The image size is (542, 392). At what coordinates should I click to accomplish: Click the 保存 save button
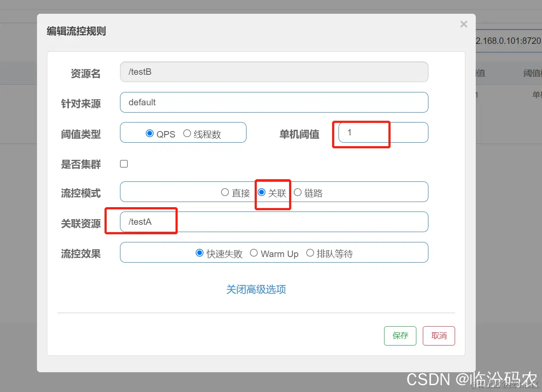pos(400,336)
